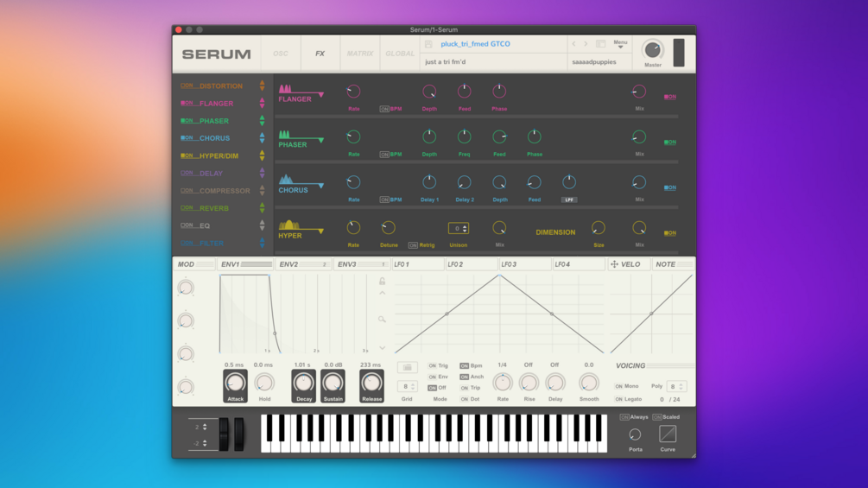Click the Dimension Size knob
Screen dimensions: 868x488
[599, 227]
